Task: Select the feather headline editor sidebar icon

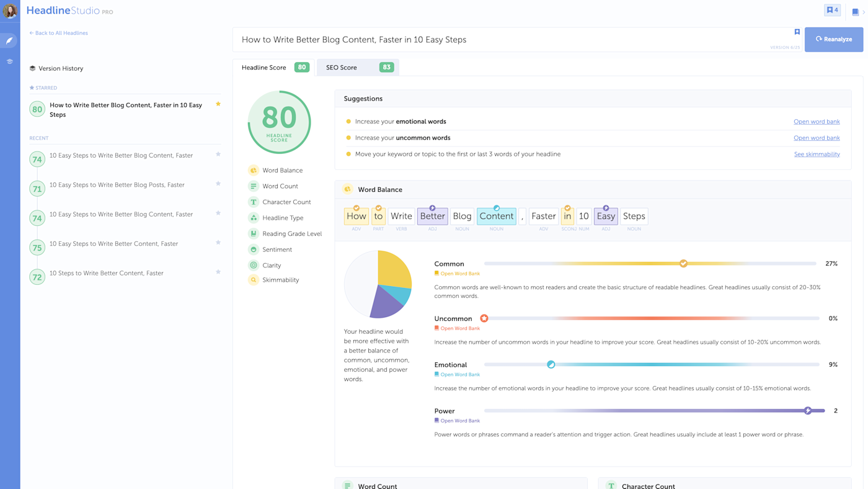Action: (9, 41)
